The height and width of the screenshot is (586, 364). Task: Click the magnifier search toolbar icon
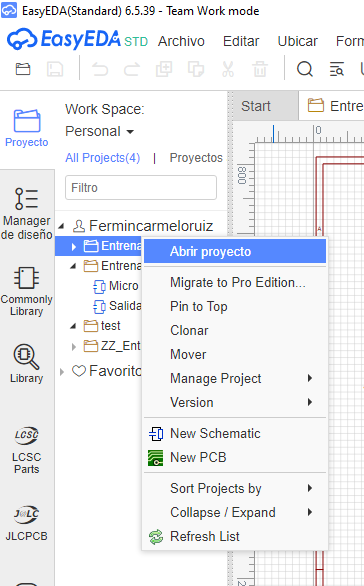click(305, 69)
